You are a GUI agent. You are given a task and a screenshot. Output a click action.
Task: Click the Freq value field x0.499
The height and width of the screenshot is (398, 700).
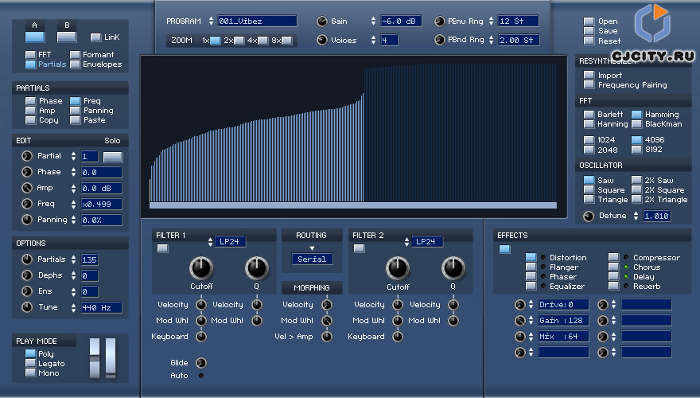(x=101, y=204)
